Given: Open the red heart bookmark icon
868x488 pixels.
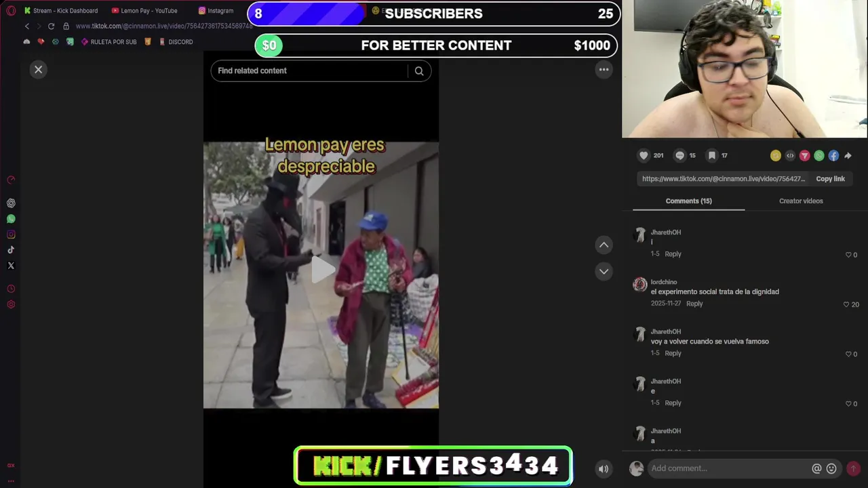Looking at the screenshot, I should pos(41,42).
